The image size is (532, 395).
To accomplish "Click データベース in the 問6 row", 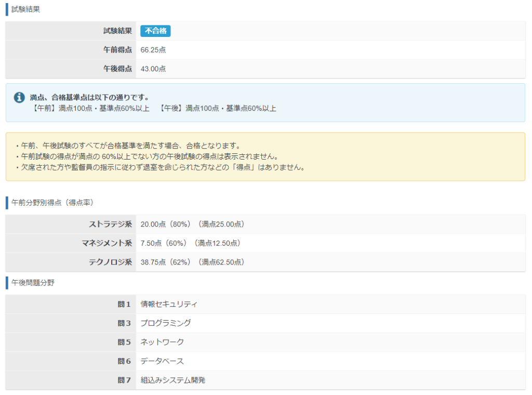I will pos(162,361).
